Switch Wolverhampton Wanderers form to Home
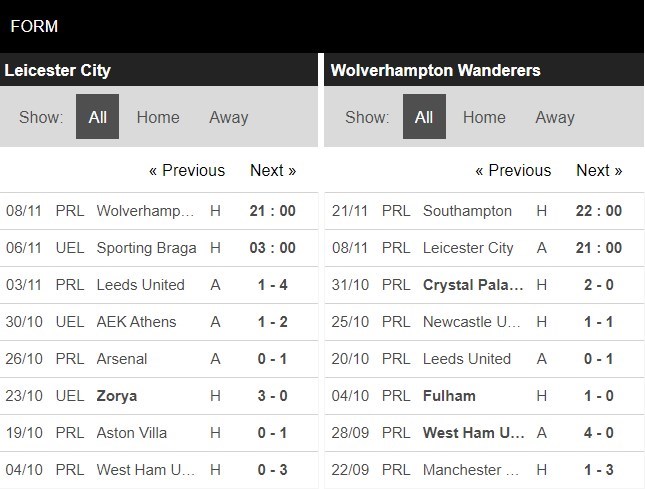 coord(484,117)
